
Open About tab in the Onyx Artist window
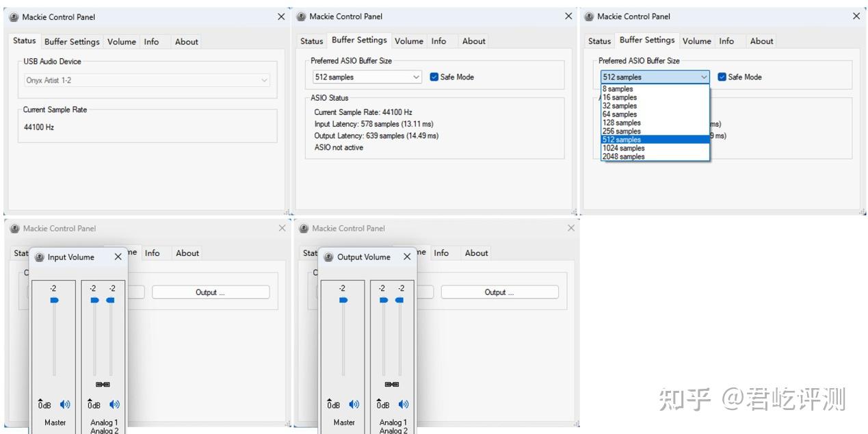tap(187, 42)
